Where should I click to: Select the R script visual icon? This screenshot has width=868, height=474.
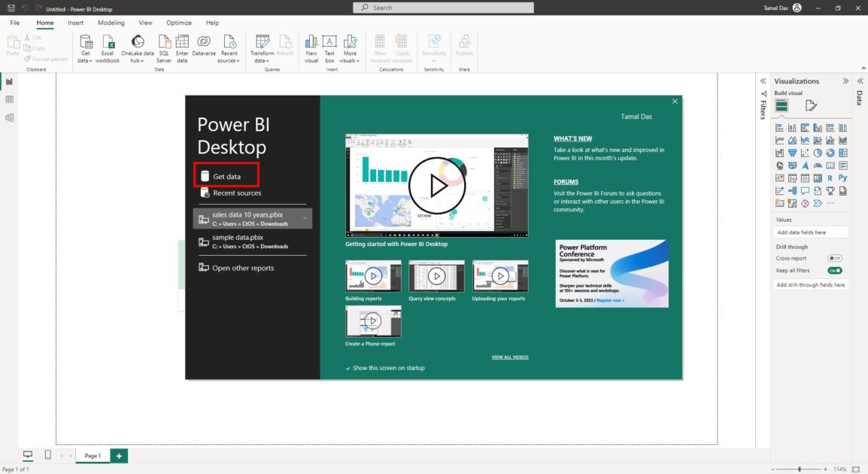coord(830,178)
